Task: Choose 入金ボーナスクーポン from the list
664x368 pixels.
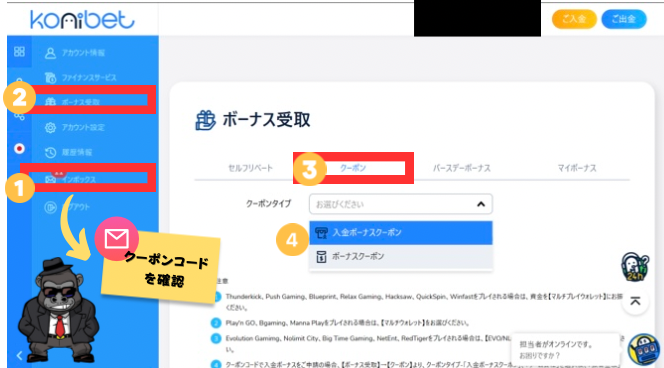Action: (x=401, y=232)
